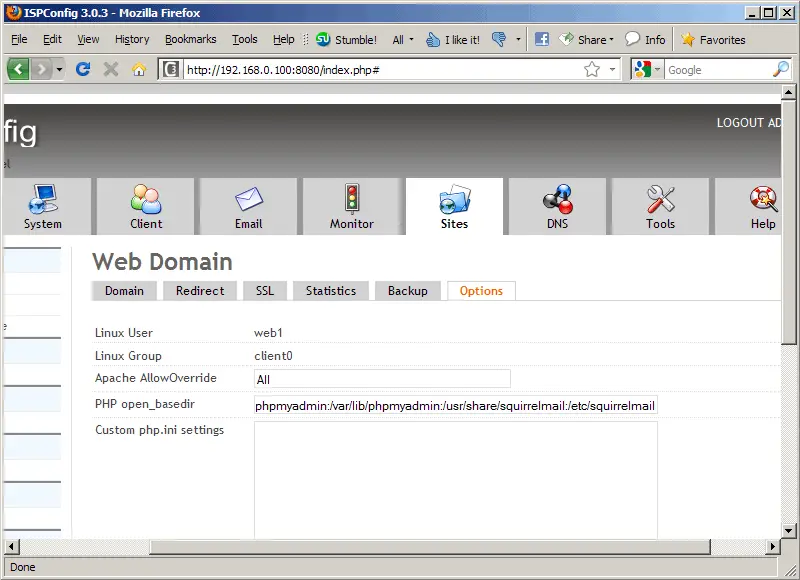Click the Forward navigation arrow

[41, 69]
